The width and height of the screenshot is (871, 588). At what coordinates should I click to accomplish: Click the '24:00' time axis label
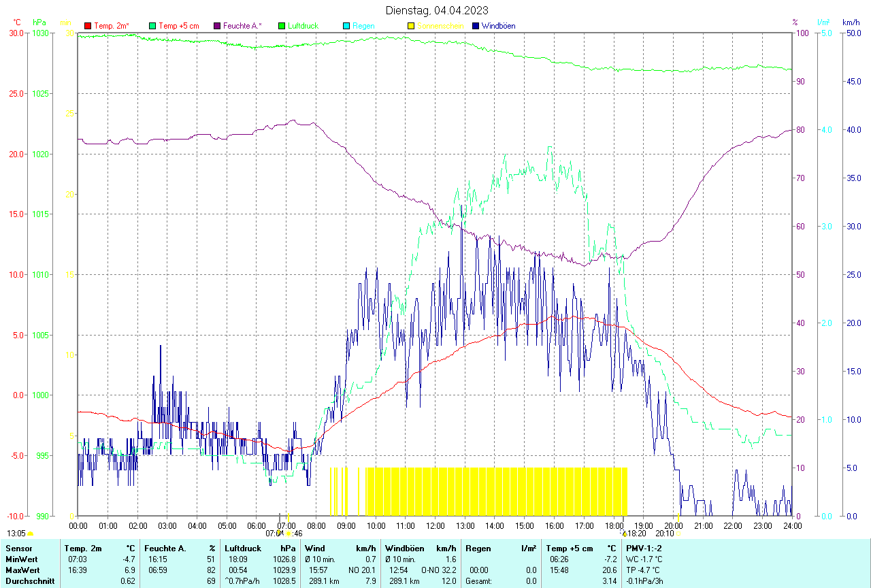pyautogui.click(x=792, y=525)
